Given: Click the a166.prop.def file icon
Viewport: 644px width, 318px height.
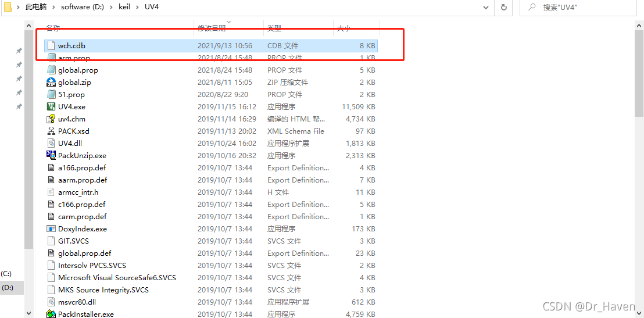Looking at the screenshot, I should (x=51, y=167).
